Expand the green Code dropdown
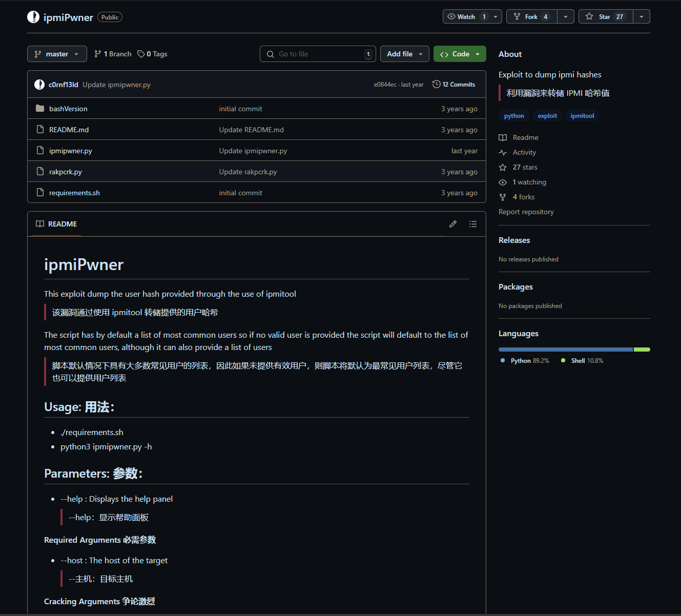This screenshot has height=616, width=681. tap(460, 54)
